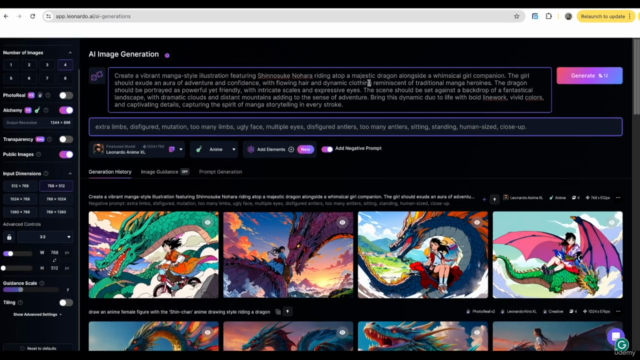The width and height of the screenshot is (640, 360).
Task: Click the height slider handle
Action: (x=4, y=268)
